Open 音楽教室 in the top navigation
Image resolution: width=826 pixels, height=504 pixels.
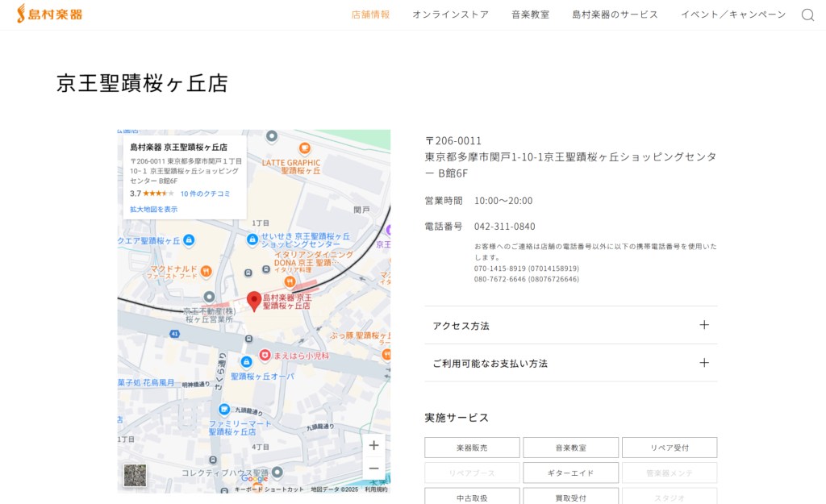coord(530,15)
